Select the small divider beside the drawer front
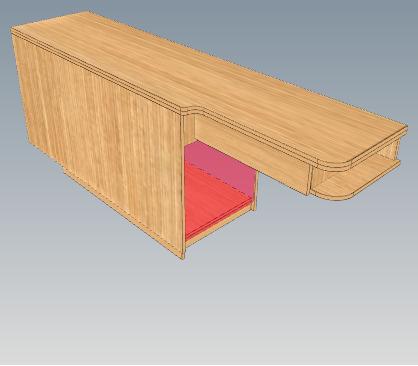 tap(310, 179)
